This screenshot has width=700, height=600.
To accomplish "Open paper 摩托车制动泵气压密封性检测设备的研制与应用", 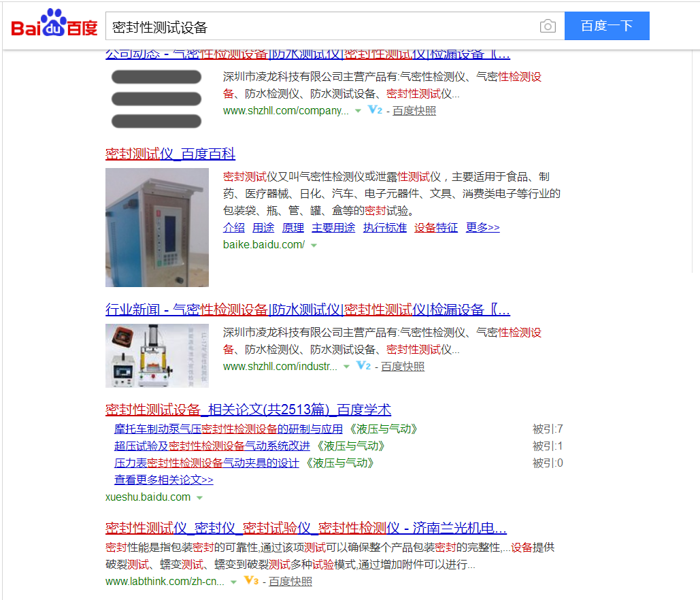I will coord(229,429).
